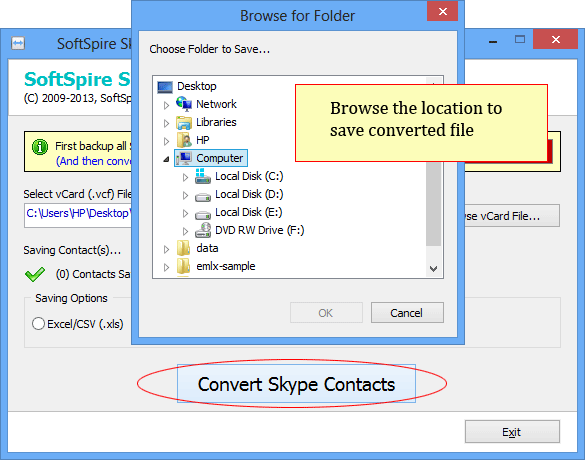This screenshot has height=460, width=585.
Task: Click the Libraries folder icon
Action: point(184,122)
